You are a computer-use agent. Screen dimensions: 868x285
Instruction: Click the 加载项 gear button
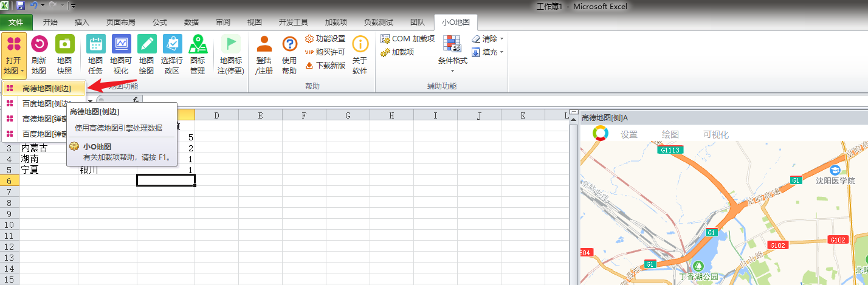point(398,52)
